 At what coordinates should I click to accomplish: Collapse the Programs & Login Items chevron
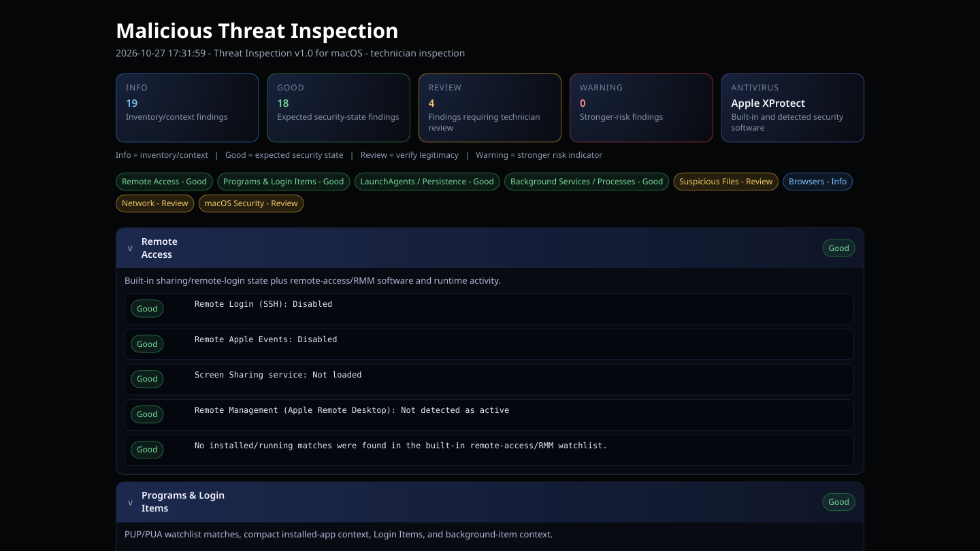click(130, 503)
